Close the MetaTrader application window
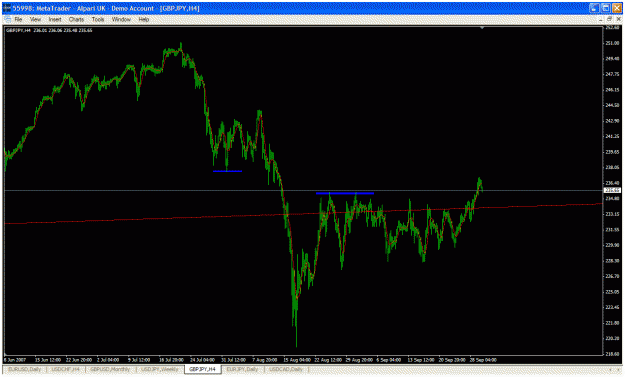Viewport: 625px width, 377px height. coord(617,8)
